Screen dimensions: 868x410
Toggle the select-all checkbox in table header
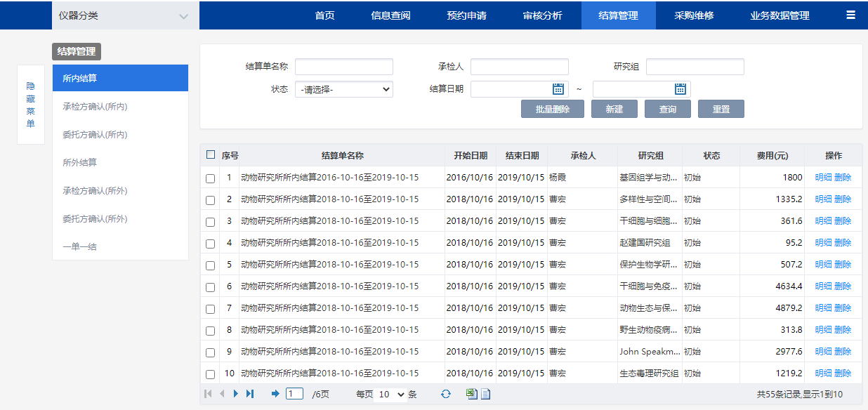(211, 155)
